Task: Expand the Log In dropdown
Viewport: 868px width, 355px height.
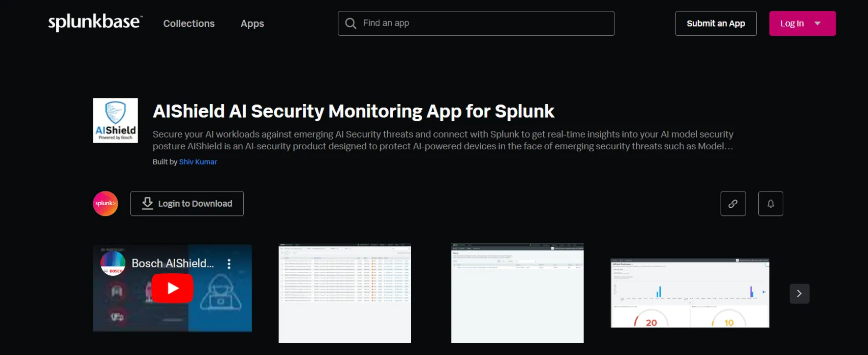Action: (802, 24)
